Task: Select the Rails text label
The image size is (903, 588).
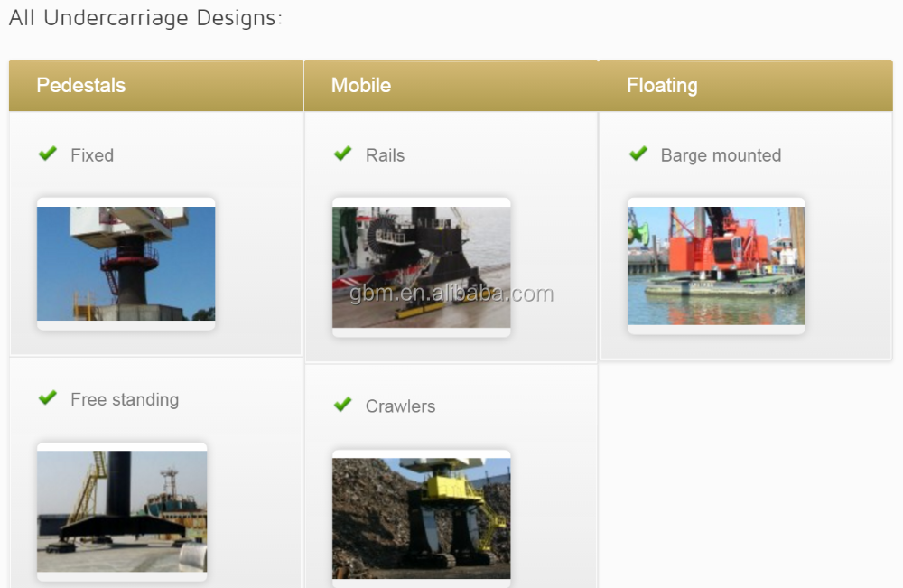Action: [x=385, y=155]
